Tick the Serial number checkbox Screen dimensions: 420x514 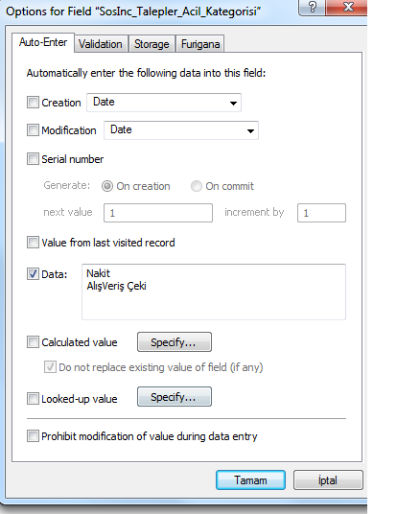[x=33, y=159]
